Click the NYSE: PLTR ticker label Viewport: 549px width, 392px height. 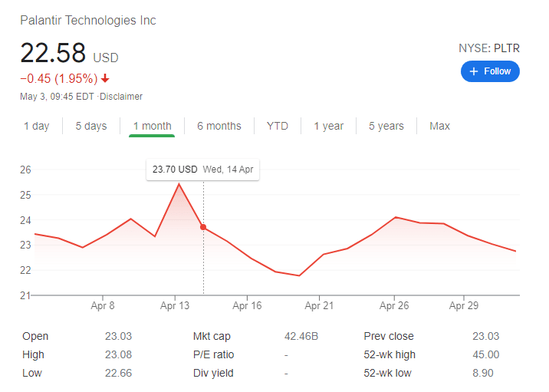coord(488,48)
